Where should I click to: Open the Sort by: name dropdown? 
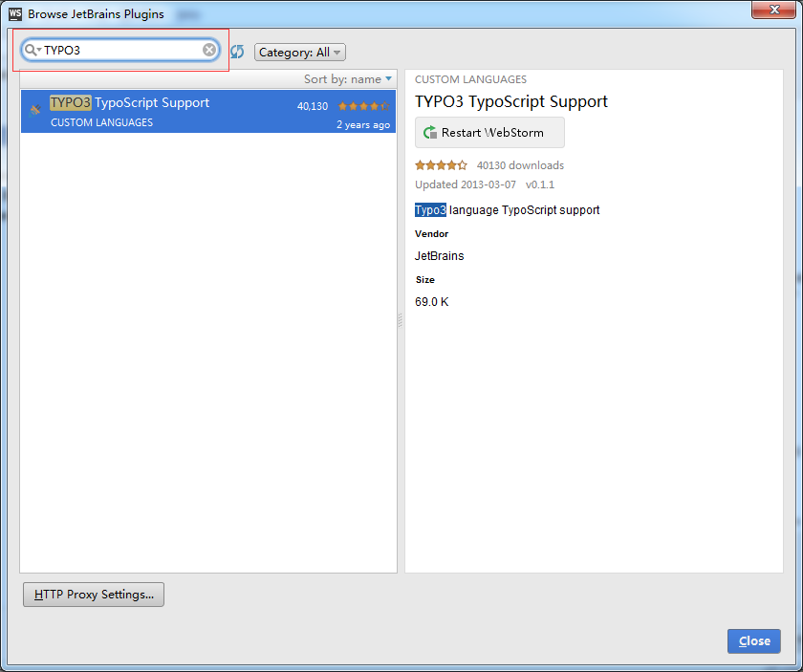point(348,79)
